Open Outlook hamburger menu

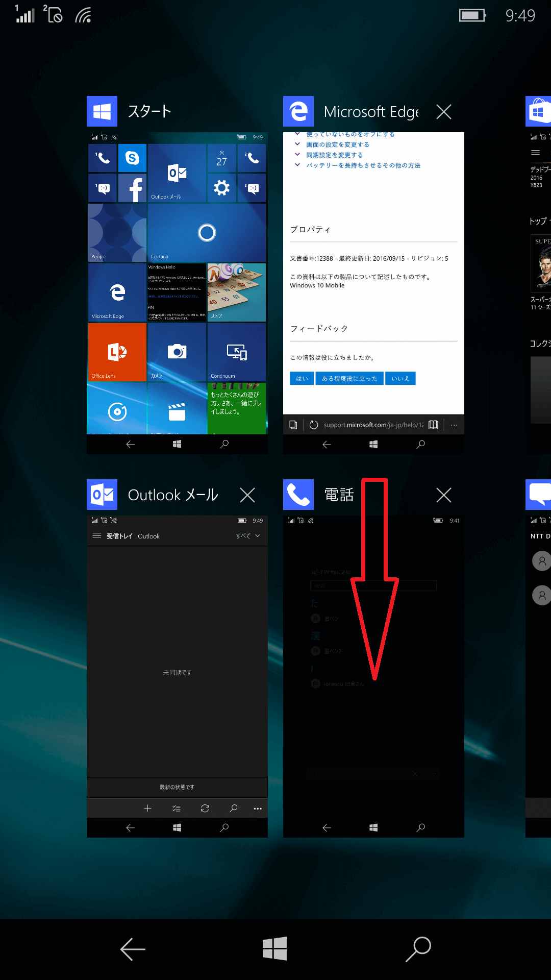click(96, 536)
